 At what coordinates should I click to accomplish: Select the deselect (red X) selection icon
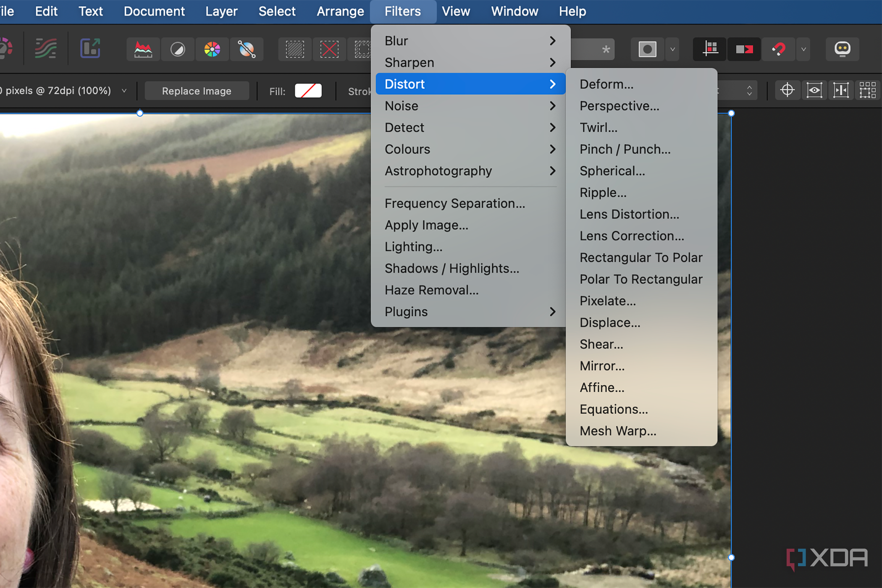coord(329,49)
